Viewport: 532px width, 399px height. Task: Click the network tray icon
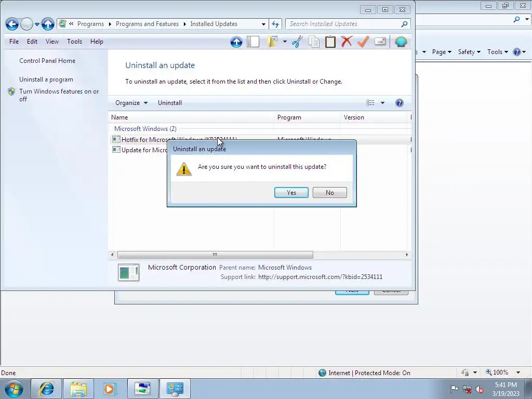(467, 389)
